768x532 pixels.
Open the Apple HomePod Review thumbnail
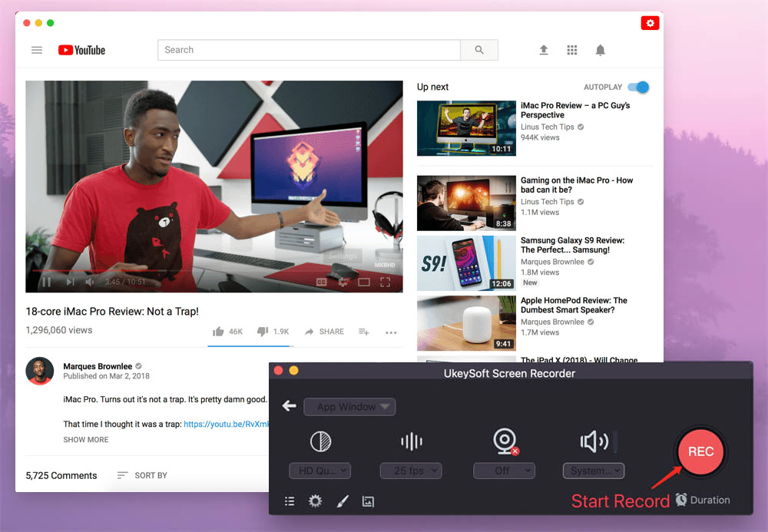click(466, 323)
